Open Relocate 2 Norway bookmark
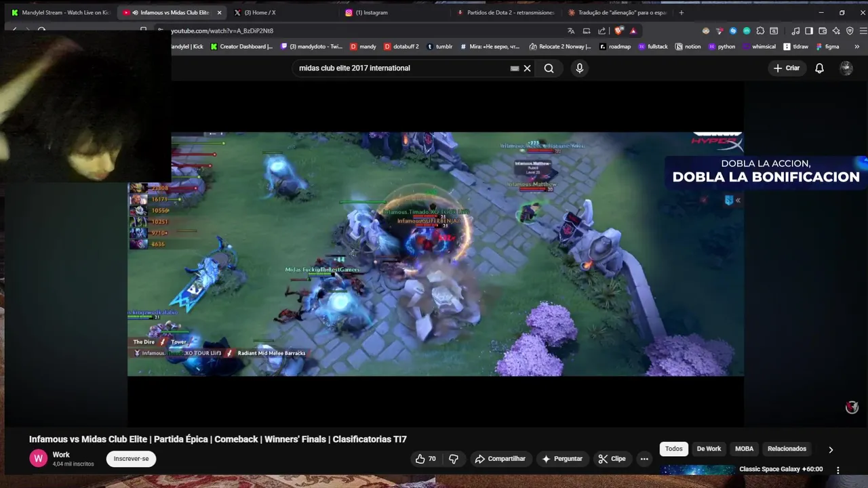 (560, 47)
